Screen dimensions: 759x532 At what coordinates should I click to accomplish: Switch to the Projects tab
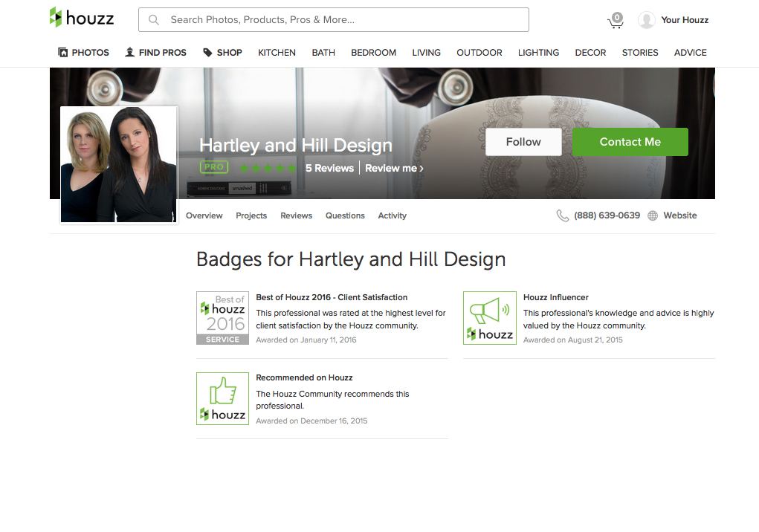[251, 215]
